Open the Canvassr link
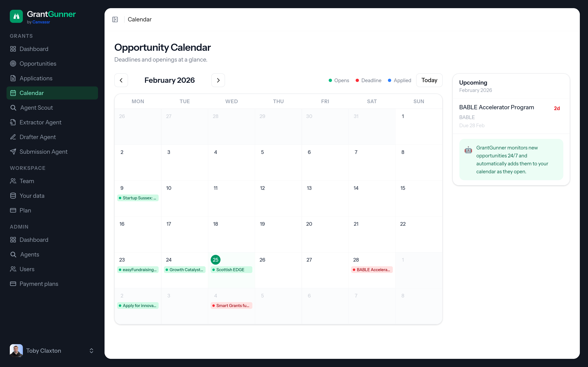Image resolution: width=588 pixels, height=367 pixels. pyautogui.click(x=41, y=22)
